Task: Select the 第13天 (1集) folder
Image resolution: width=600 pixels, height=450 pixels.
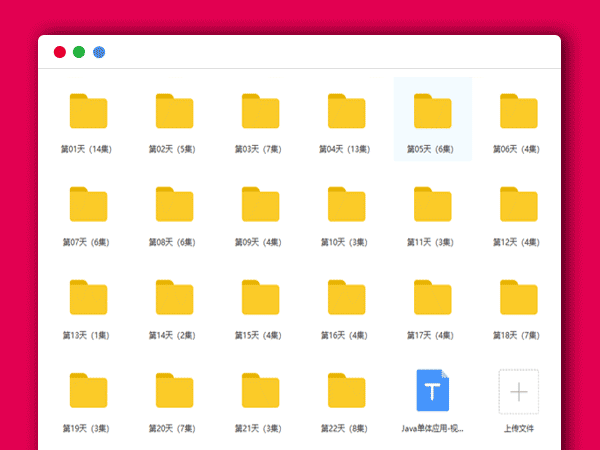Action: tap(88, 297)
